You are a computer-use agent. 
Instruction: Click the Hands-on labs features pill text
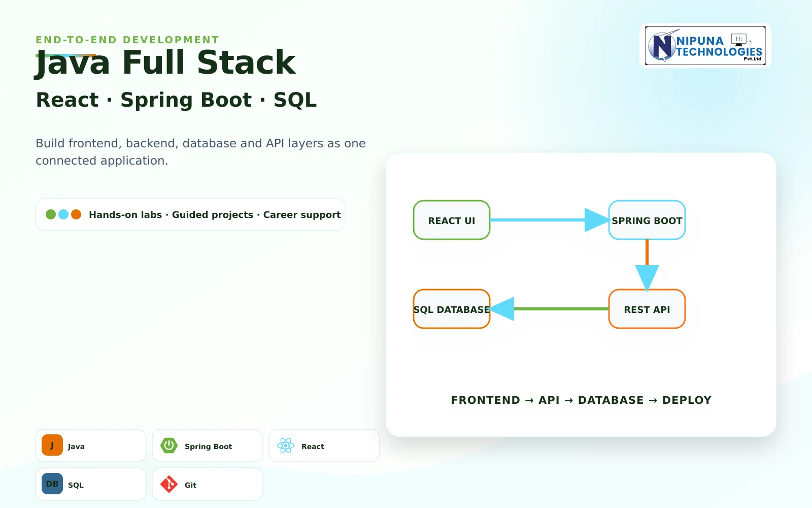215,215
